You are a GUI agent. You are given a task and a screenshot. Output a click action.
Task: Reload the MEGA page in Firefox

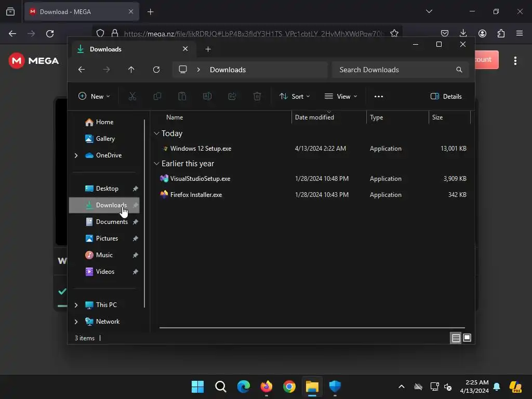coord(50,34)
